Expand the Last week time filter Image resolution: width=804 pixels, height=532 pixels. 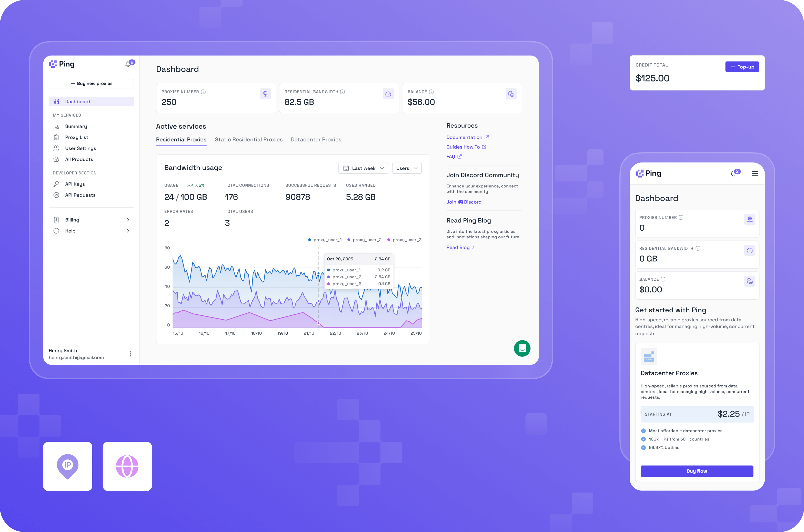(x=362, y=168)
